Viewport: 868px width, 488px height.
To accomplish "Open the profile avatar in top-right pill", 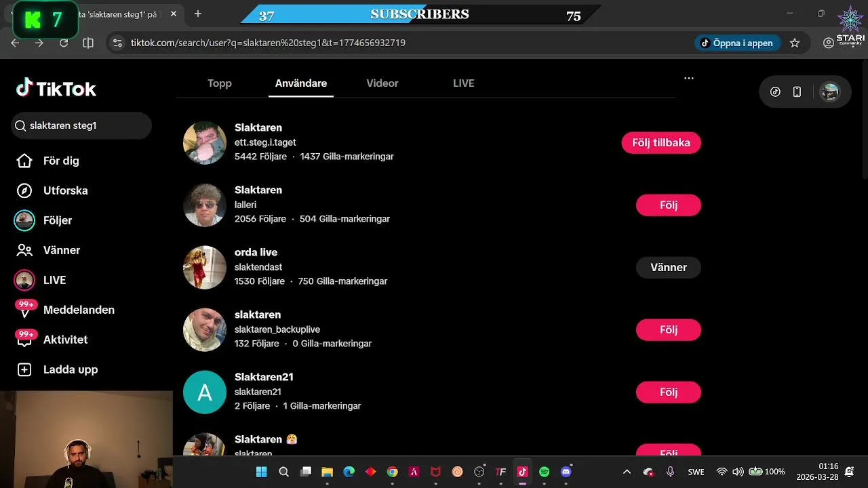I will pos(829,92).
